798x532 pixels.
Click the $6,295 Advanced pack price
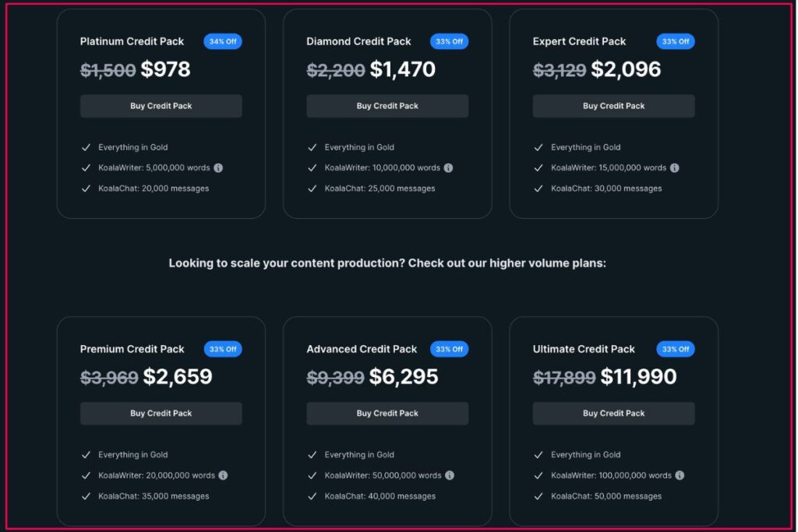pyautogui.click(x=404, y=377)
